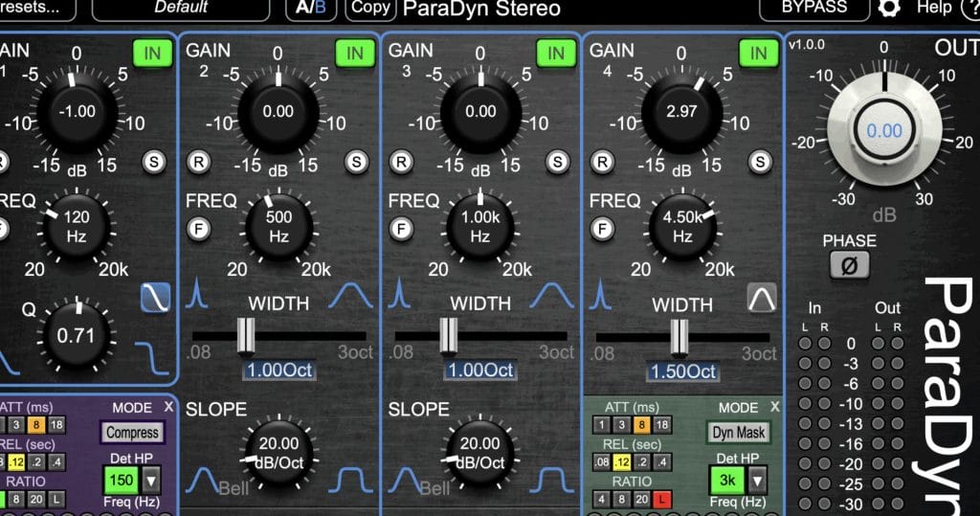Click band 4 width value 1.50Oct
Screen dimensions: 980x516
pos(683,371)
